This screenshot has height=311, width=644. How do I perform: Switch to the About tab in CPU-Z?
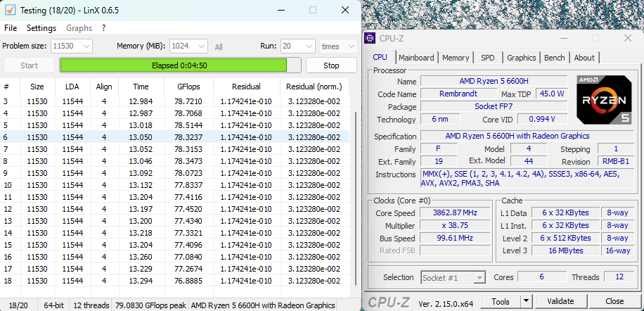(x=584, y=58)
